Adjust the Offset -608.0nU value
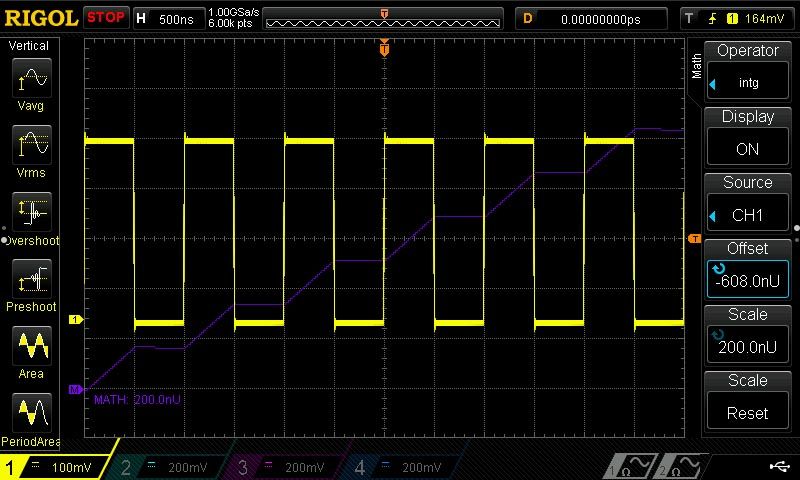Viewport: 800px width, 480px height. click(x=747, y=269)
